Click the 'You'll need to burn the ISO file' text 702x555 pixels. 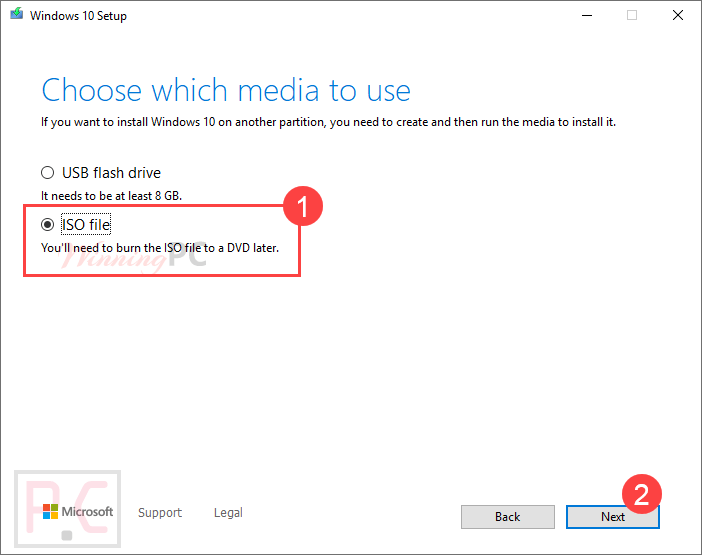click(160, 248)
